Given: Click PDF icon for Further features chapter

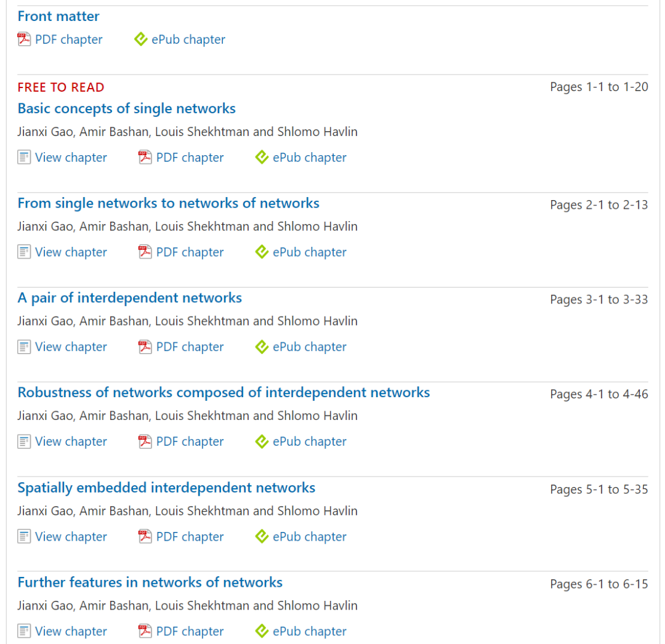Looking at the screenshot, I should point(145,632).
